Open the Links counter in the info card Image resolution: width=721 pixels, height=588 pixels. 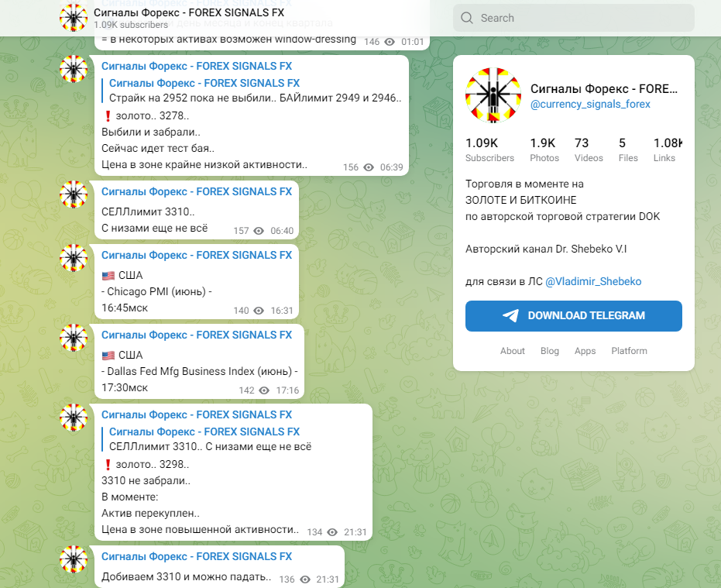(668, 150)
